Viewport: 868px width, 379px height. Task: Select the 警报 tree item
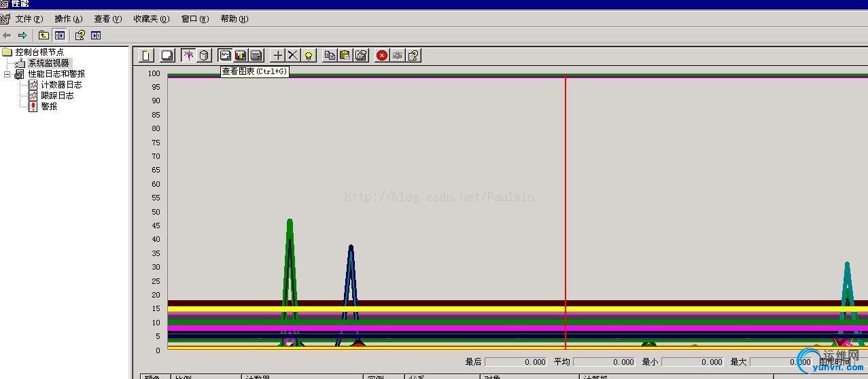(49, 106)
